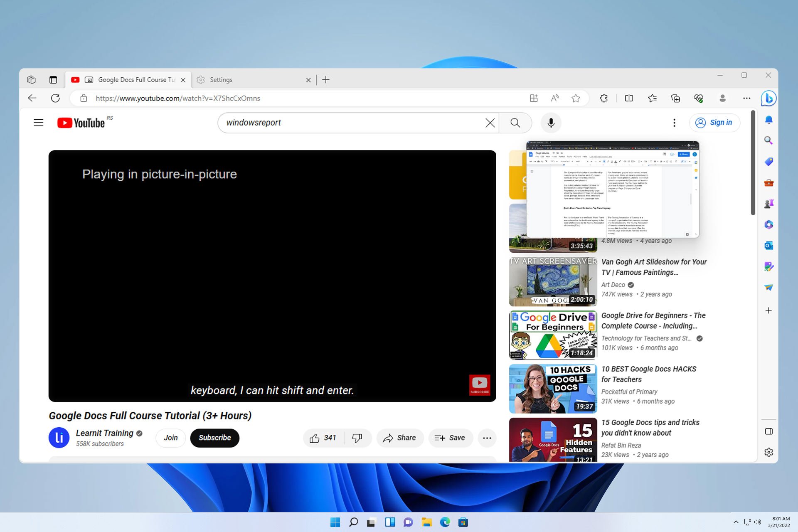798x532 pixels.
Task: Toggle Edge split screen view
Action: coord(629,99)
